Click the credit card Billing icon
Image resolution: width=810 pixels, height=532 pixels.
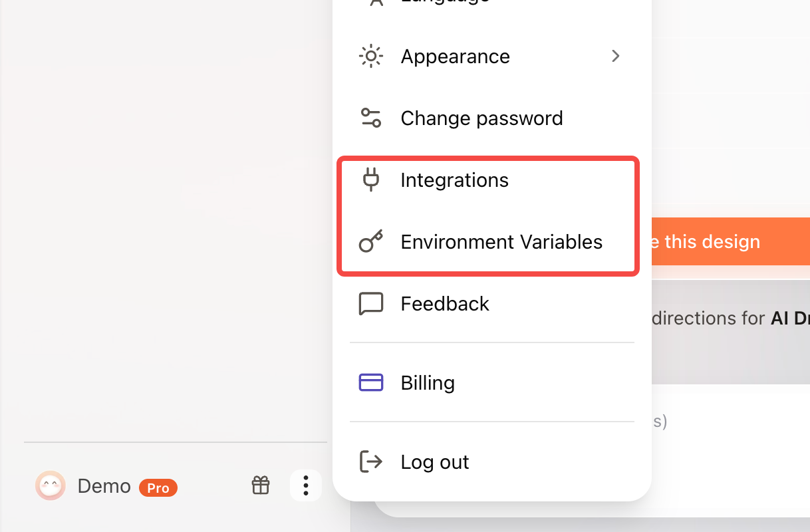(370, 382)
